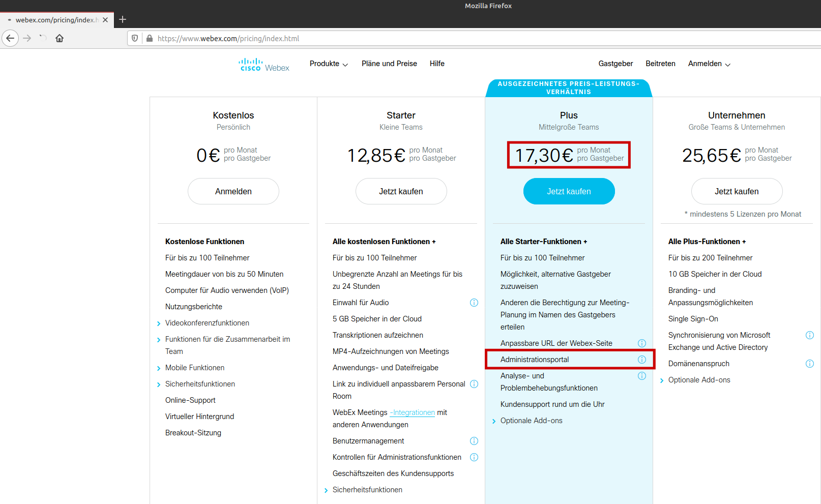This screenshot has height=504, width=821.
Task: Close the webex.com pricing tab
Action: [x=105, y=20]
